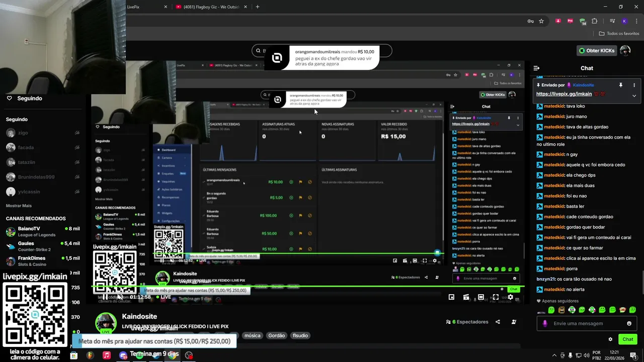Close the LivePix browser tab
The height and width of the screenshot is (362, 644).
[166, 7]
